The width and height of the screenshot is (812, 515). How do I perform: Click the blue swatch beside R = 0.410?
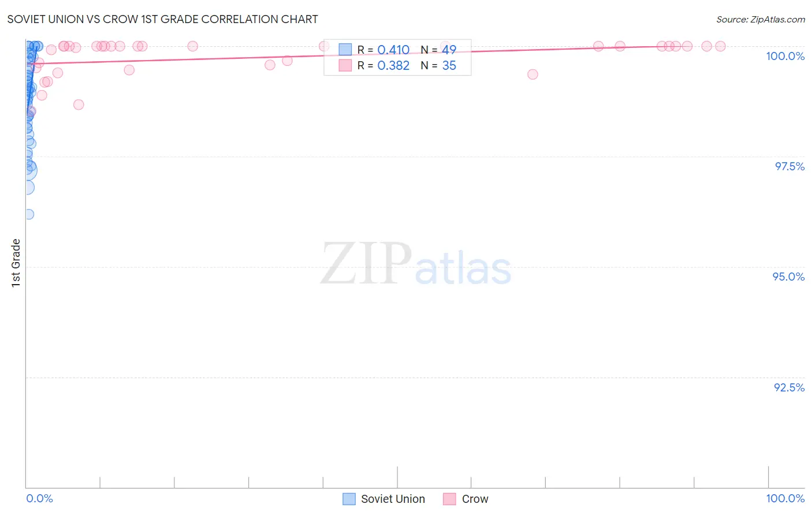point(345,50)
